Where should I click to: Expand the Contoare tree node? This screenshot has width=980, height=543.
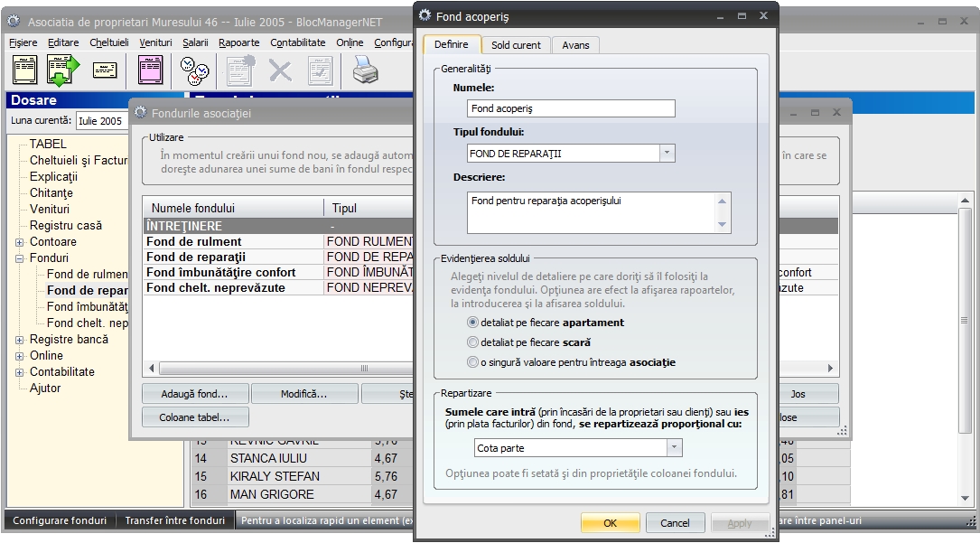click(x=20, y=242)
